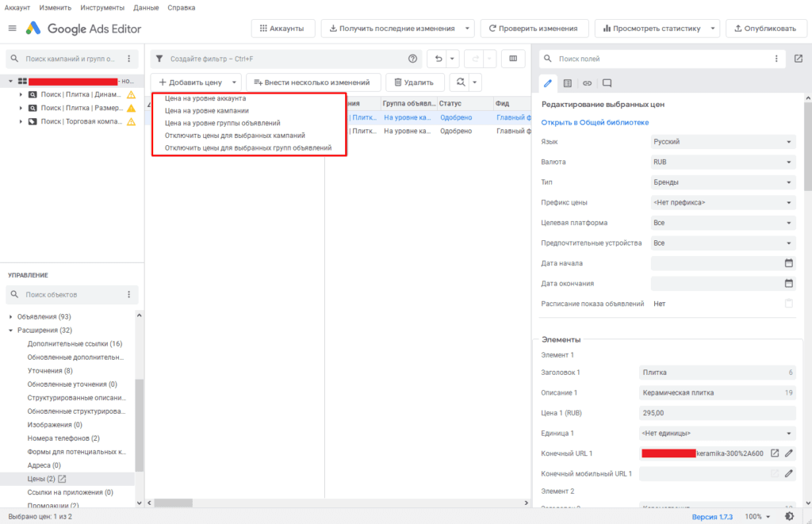Open the Изменить menu
The image size is (812, 524).
pos(55,8)
